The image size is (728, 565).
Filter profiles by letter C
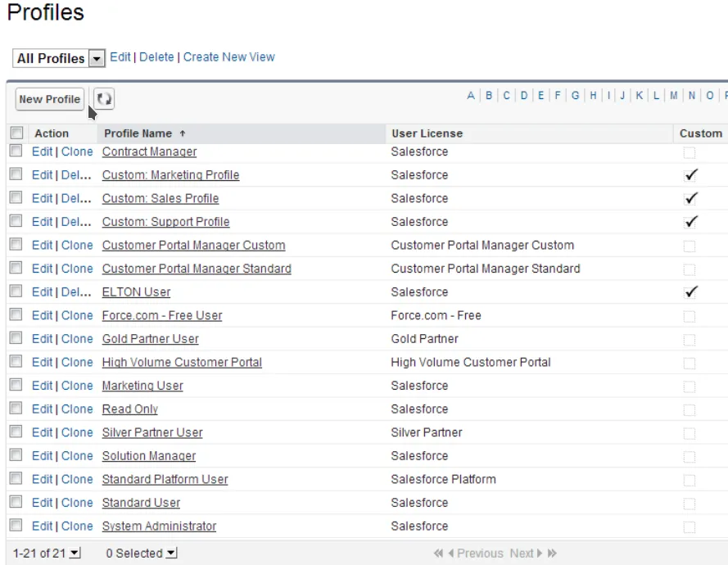(x=507, y=96)
